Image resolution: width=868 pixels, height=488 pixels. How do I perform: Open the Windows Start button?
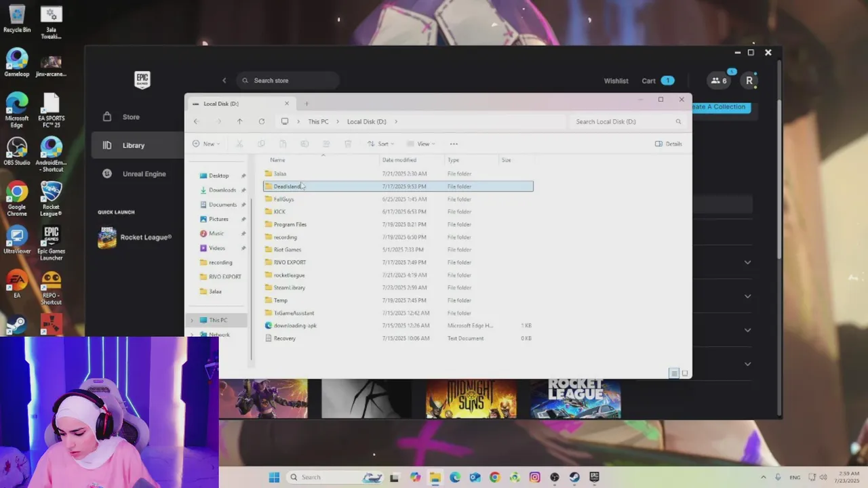click(274, 477)
